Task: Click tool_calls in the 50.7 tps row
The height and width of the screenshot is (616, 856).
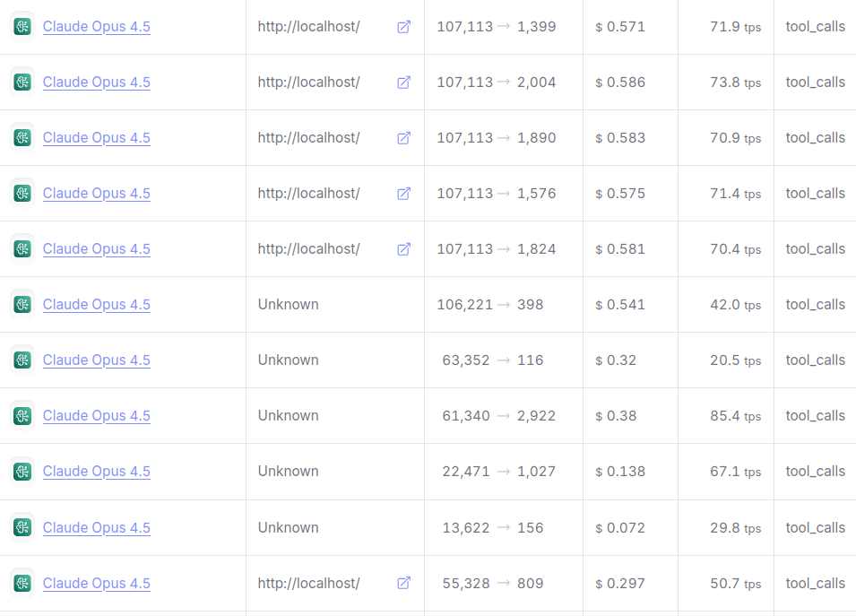Action: pyautogui.click(x=816, y=584)
